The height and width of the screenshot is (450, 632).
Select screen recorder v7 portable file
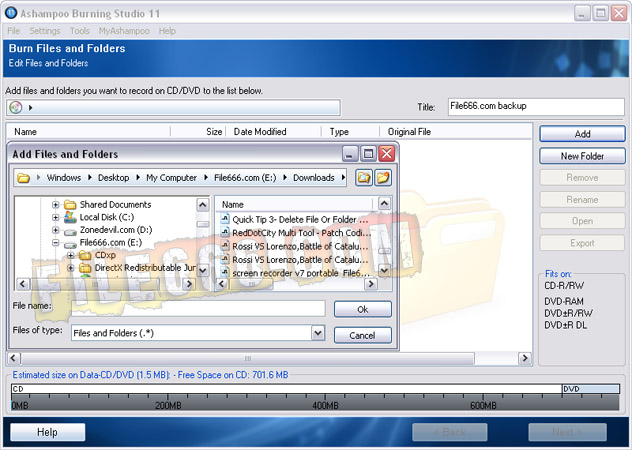295,273
